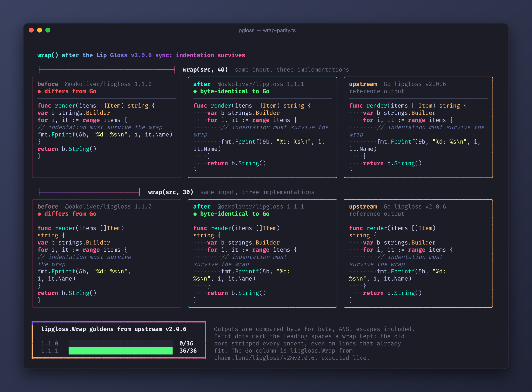The height and width of the screenshot is (392, 532).
Task: Click the line 'fit. The Go column is lipgloss.Wrap from'
Action: pyautogui.click(x=283, y=351)
